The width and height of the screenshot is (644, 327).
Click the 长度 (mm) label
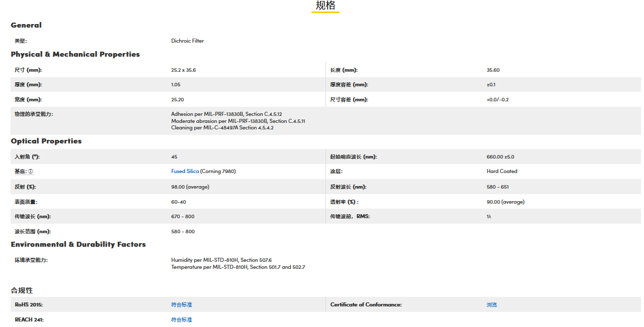pos(344,70)
